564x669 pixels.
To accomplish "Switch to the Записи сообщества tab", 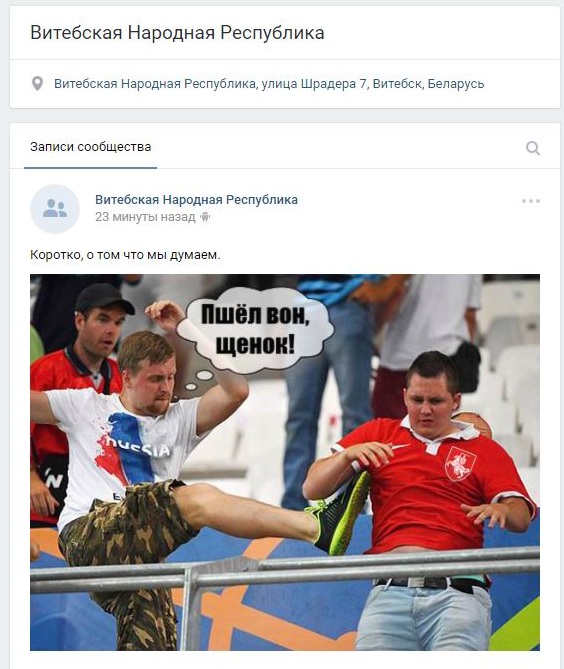I will coord(90,147).
